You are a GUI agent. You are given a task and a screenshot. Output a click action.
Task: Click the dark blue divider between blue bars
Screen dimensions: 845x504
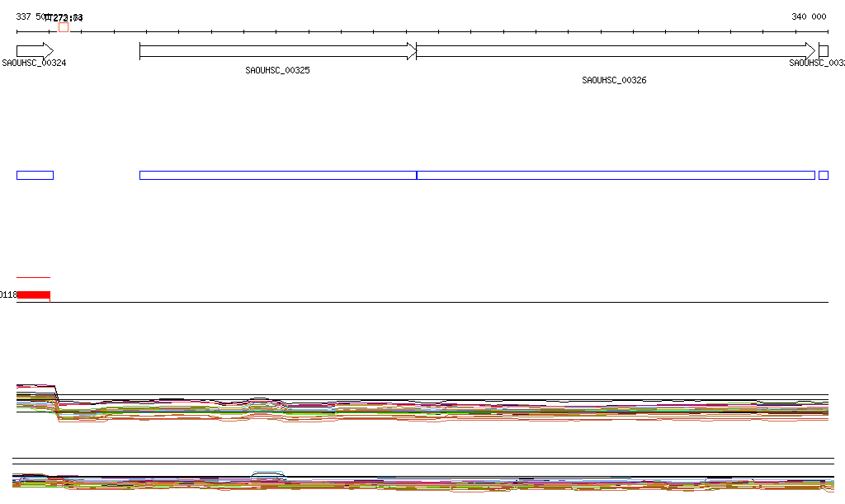tap(417, 175)
